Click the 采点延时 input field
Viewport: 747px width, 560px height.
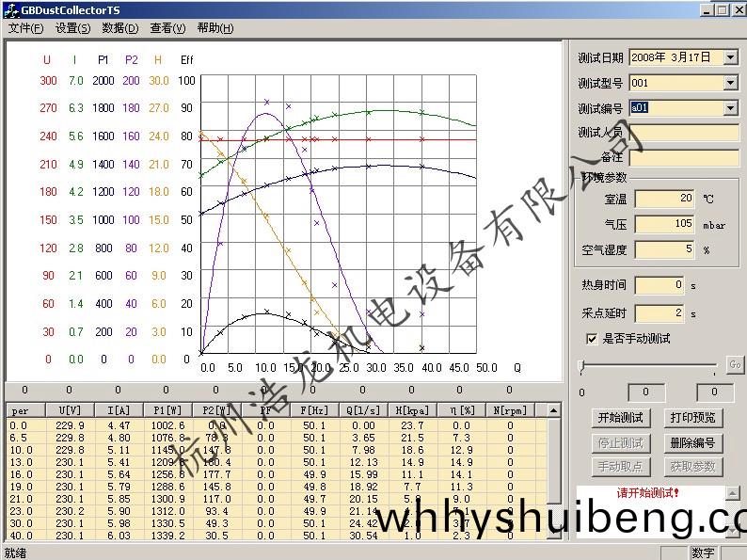coord(660,312)
